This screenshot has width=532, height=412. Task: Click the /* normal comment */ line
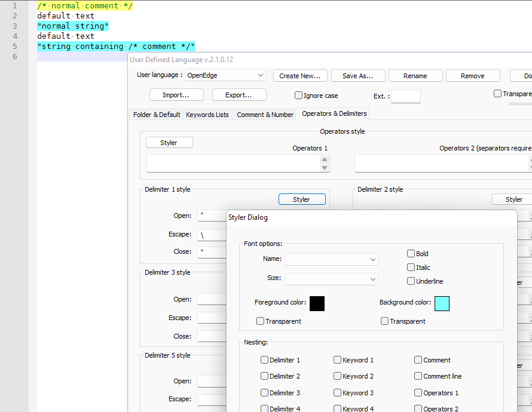(85, 6)
